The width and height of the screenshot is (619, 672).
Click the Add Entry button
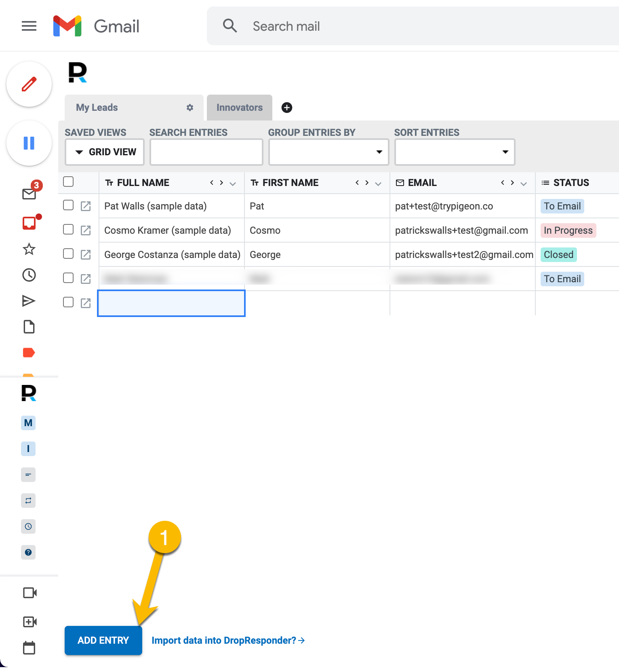[103, 640]
